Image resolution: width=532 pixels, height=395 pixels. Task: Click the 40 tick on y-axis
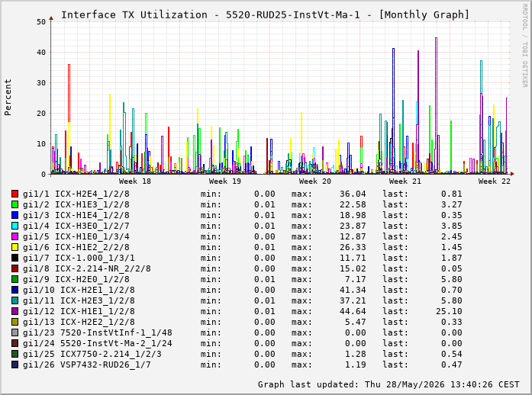click(x=41, y=52)
